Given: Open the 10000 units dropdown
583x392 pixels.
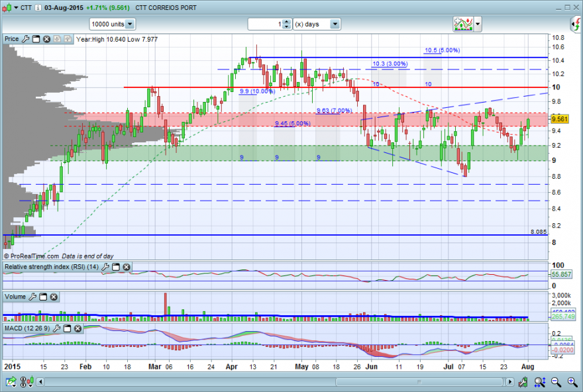Looking at the screenshot, I should coord(130,24).
